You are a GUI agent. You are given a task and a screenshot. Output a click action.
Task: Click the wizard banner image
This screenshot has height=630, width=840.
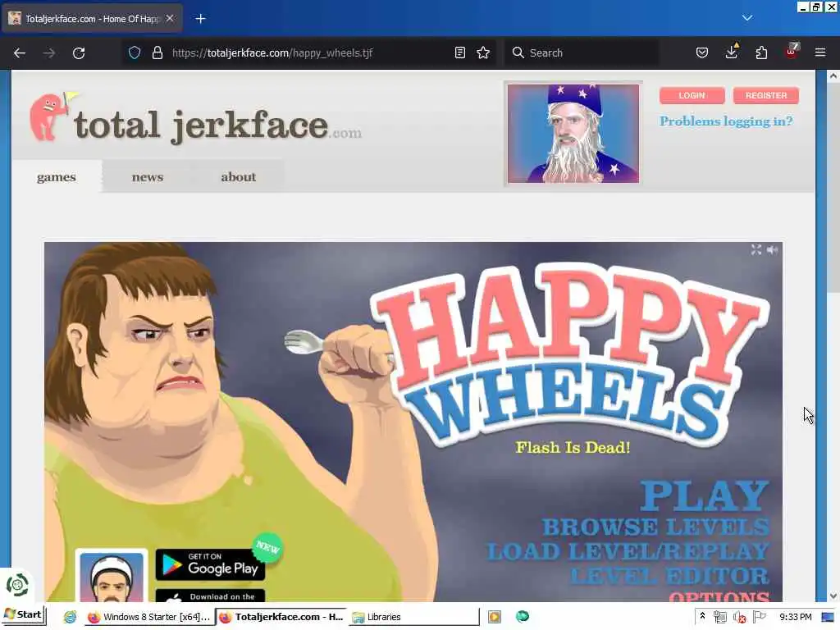[573, 134]
